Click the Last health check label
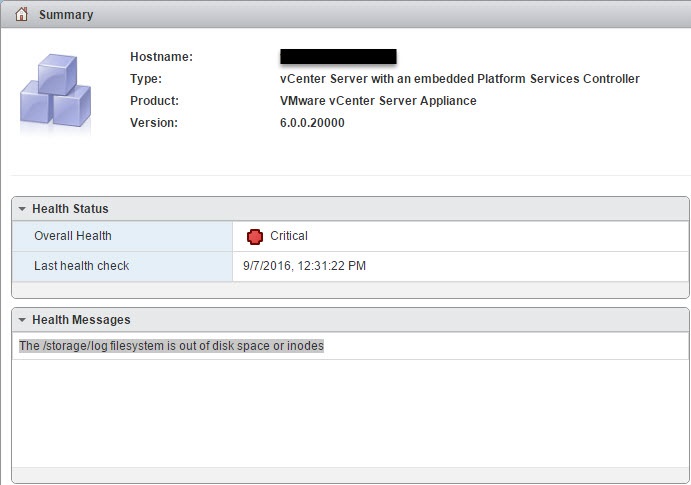 [x=82, y=266]
